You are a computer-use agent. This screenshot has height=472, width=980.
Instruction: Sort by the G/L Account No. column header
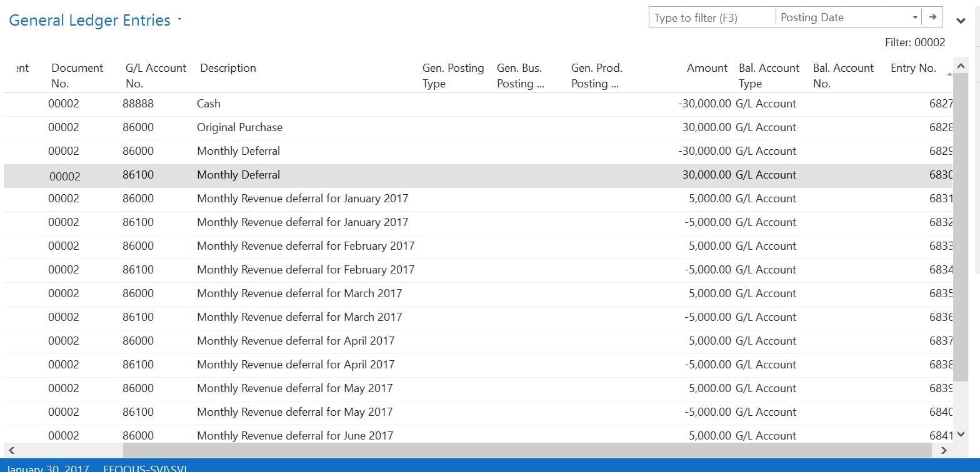click(x=156, y=76)
